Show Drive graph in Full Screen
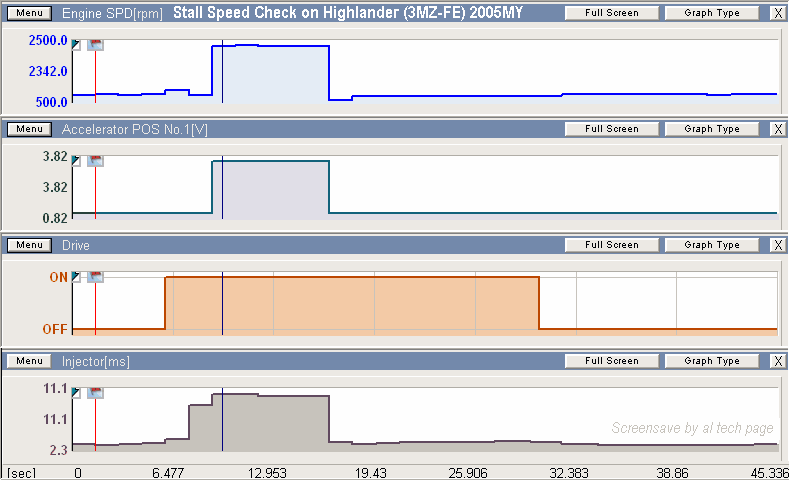This screenshot has height=480, width=789. (x=611, y=245)
